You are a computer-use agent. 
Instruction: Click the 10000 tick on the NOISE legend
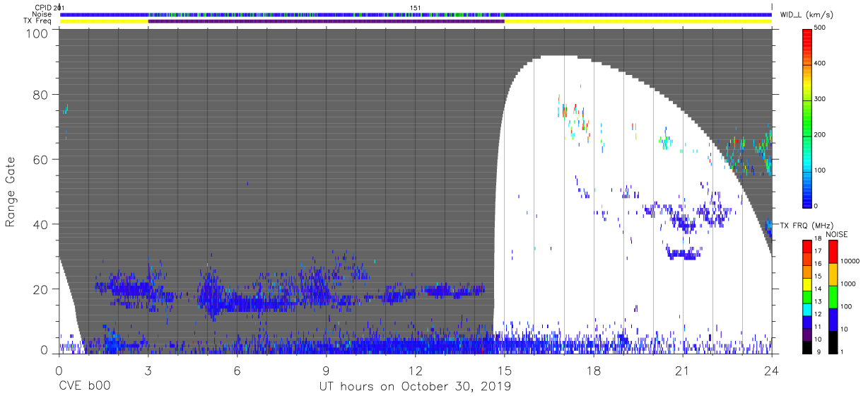pyautogui.click(x=850, y=261)
